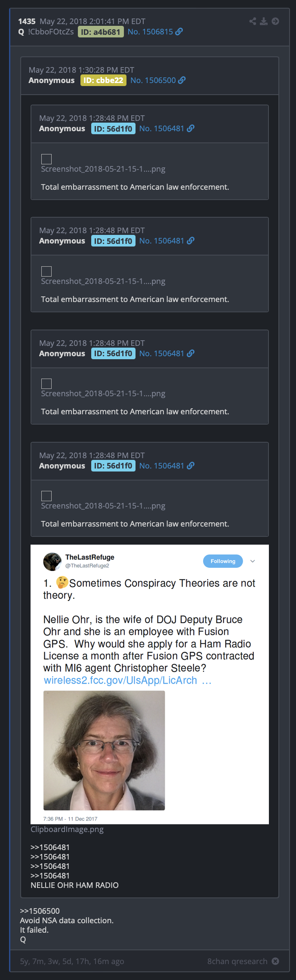
Task: Click the circled right-arrow icon in post header
Action: (275, 21)
